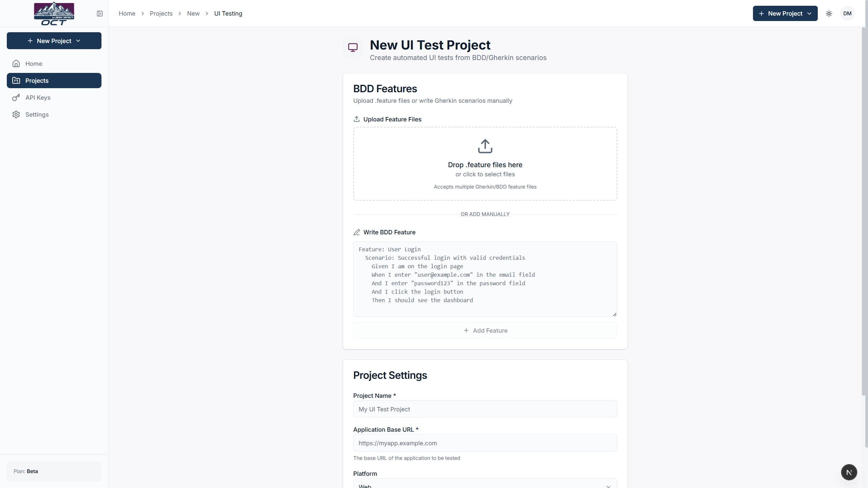Screen dimensions: 868x488
Task: Click the key icon beside API Keys
Action: point(16,98)
